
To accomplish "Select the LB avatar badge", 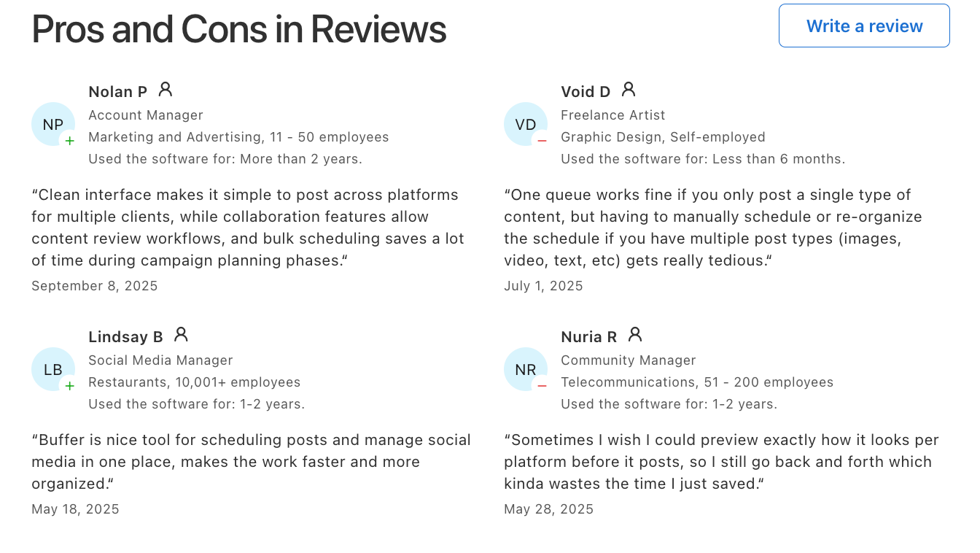I will 52,369.
